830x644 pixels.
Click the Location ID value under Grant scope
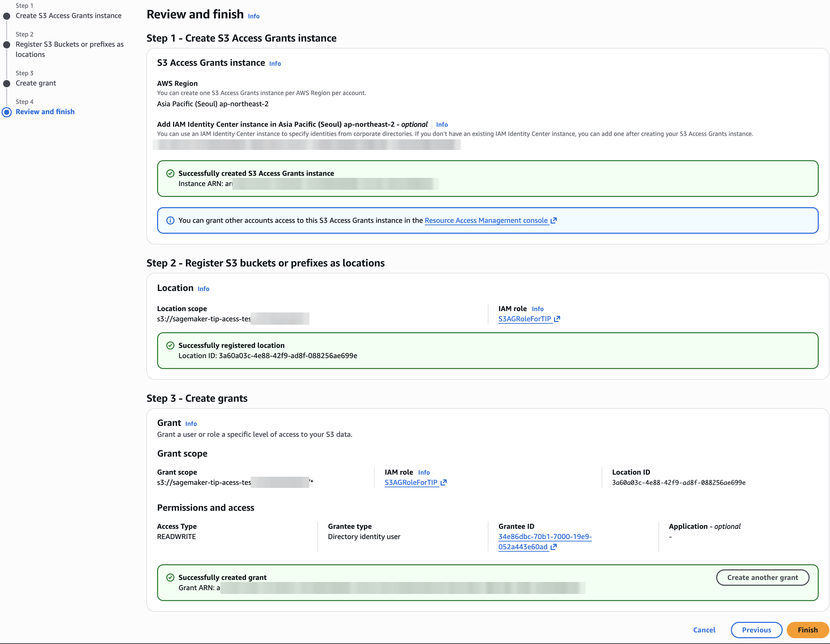coord(678,483)
